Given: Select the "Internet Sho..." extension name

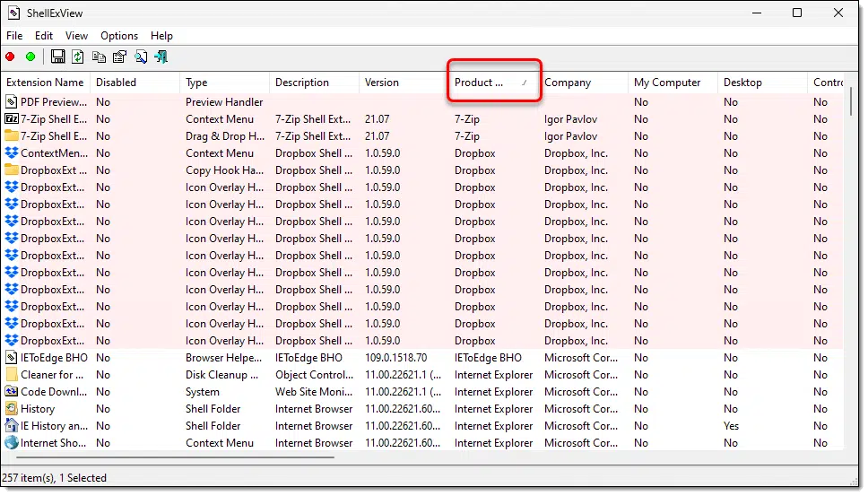Looking at the screenshot, I should (53, 443).
